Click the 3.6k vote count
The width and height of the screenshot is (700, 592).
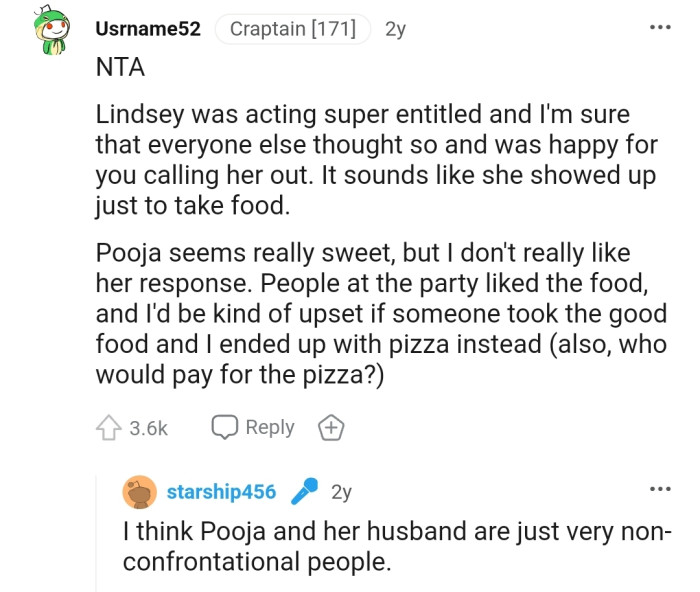coord(149,428)
